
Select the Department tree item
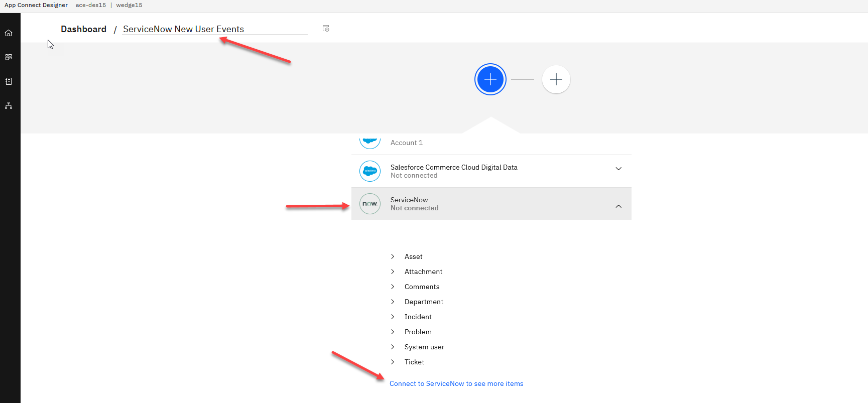[x=424, y=302]
